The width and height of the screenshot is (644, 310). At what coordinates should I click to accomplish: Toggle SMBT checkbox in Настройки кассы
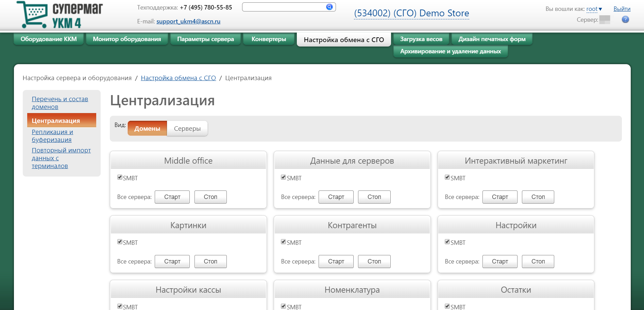click(x=120, y=306)
